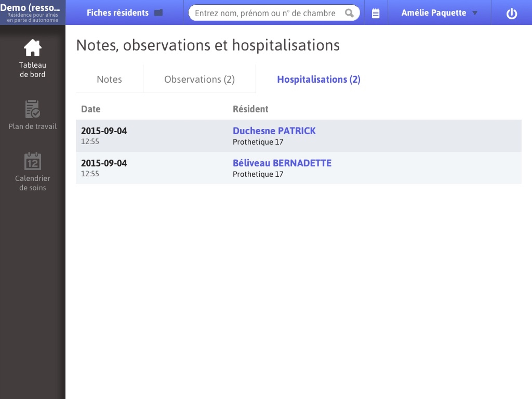The image size is (532, 399).
Task: Open the notepad icon in top bar
Action: click(376, 13)
